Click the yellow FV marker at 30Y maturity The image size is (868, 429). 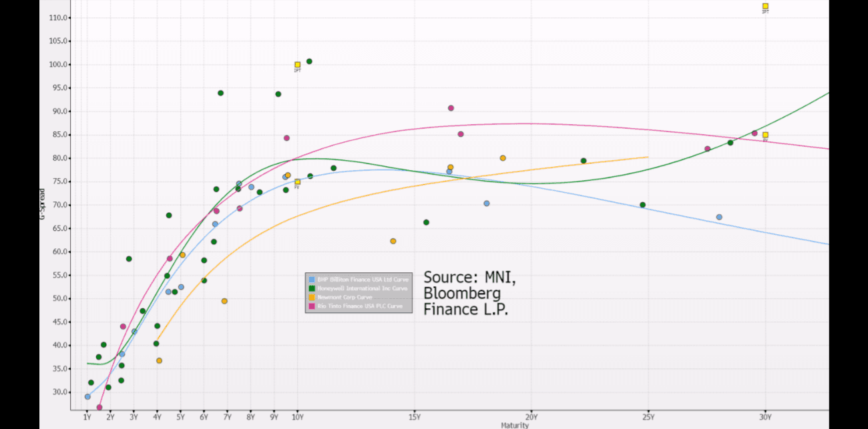click(x=765, y=135)
